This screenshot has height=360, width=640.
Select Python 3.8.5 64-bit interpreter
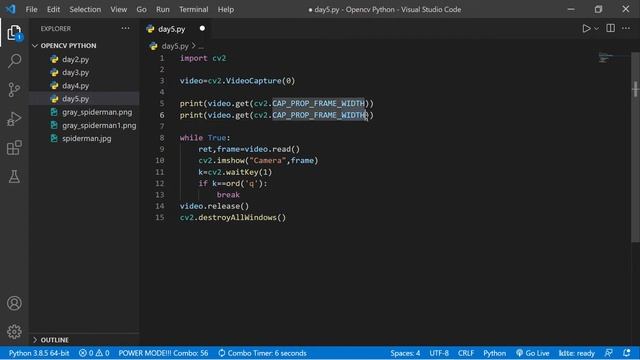[39, 353]
